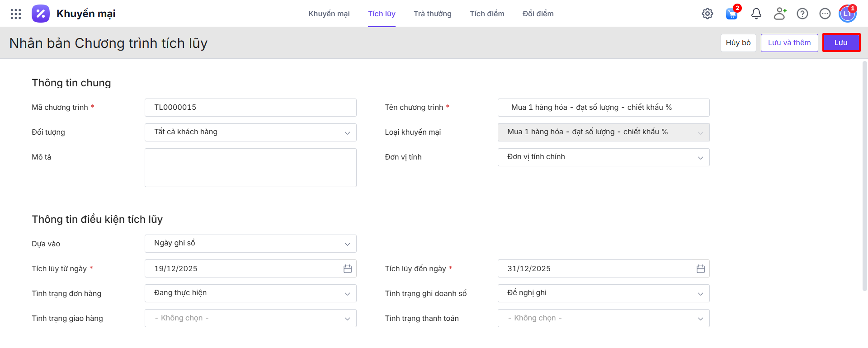Click the add user icon
Image resolution: width=868 pixels, height=348 pixels.
point(779,14)
